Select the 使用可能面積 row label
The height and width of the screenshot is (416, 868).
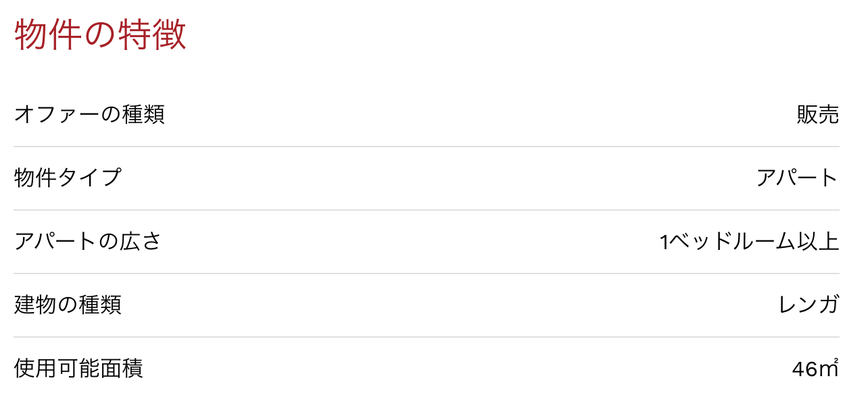click(78, 369)
